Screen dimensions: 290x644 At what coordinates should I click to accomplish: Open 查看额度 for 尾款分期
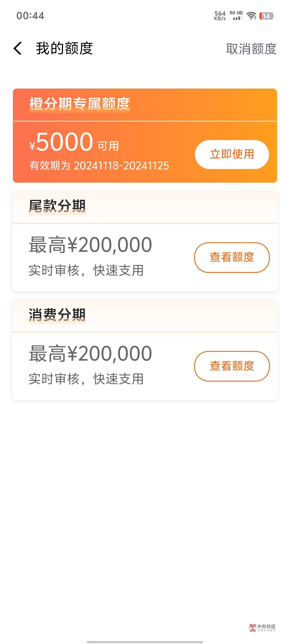click(x=232, y=257)
